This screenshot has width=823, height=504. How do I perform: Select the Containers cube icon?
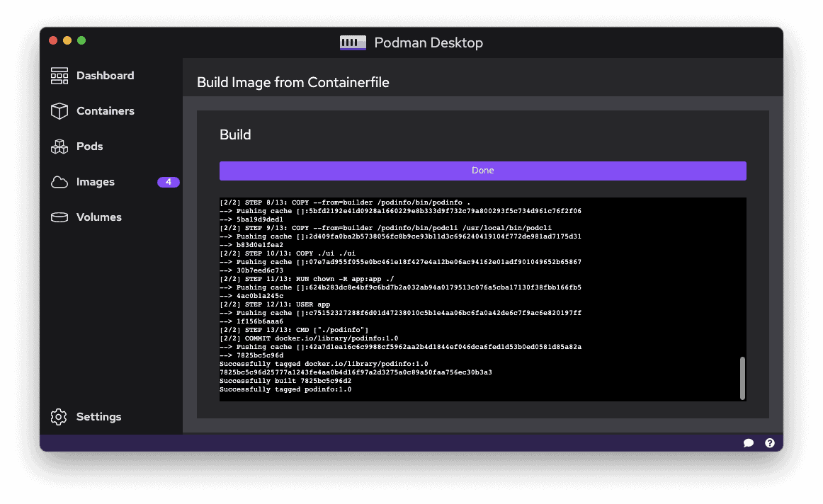tap(59, 110)
